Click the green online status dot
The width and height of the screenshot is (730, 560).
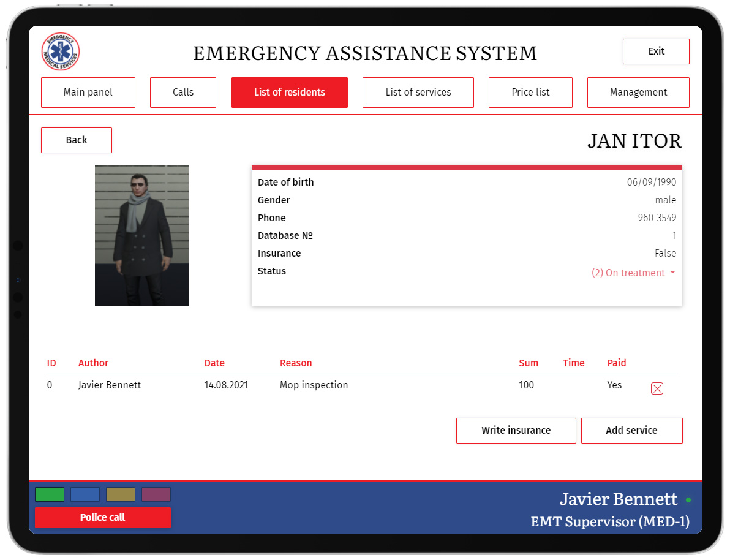tap(688, 500)
